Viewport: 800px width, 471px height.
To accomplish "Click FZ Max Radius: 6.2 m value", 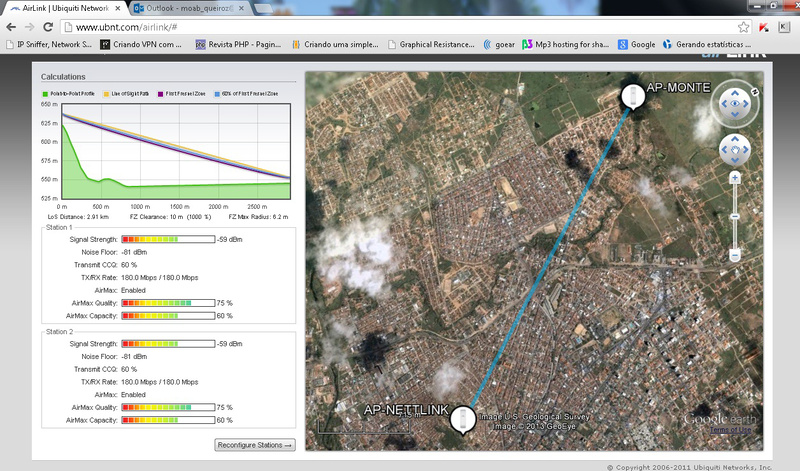I will coord(258,217).
